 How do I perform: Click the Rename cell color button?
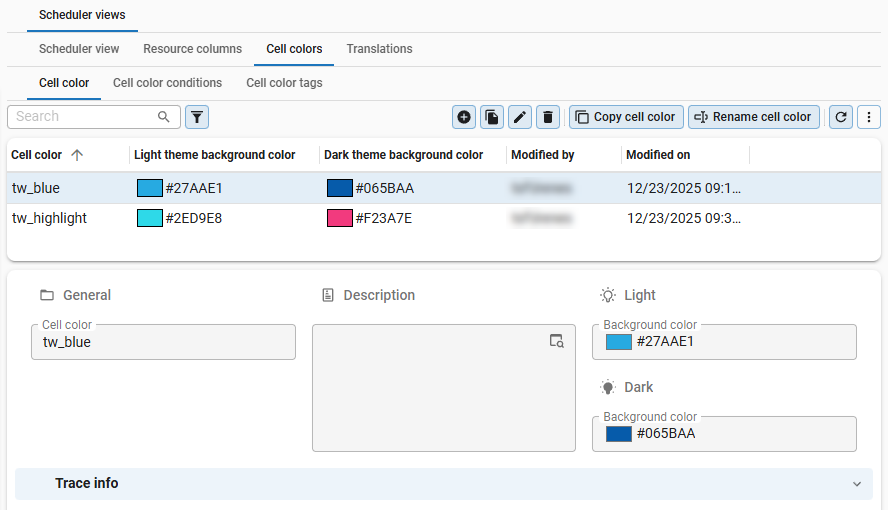754,117
